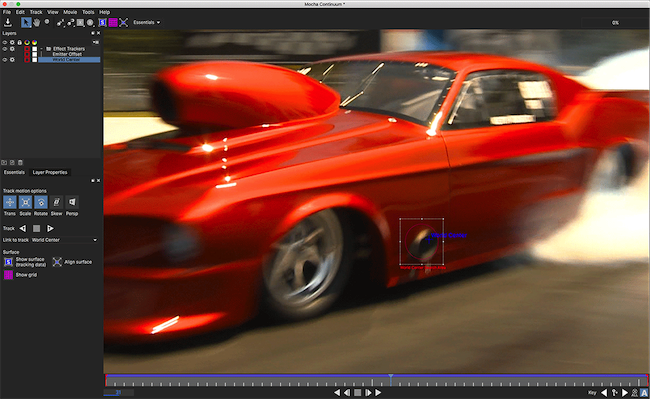650x399 pixels.
Task: Close the Layers panel
Action: pyautogui.click(x=98, y=33)
